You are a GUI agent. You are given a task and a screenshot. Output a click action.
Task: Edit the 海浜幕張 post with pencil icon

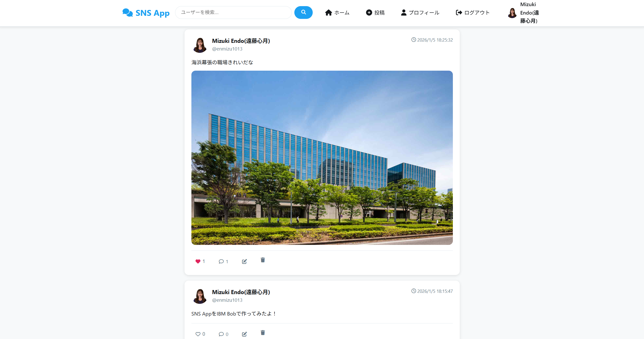tap(244, 261)
